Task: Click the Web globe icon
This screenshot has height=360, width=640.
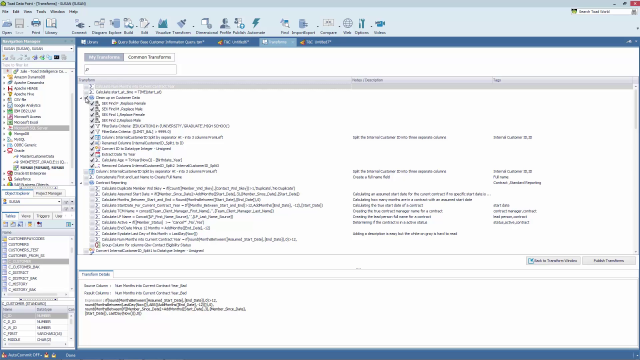Action: 347,25
